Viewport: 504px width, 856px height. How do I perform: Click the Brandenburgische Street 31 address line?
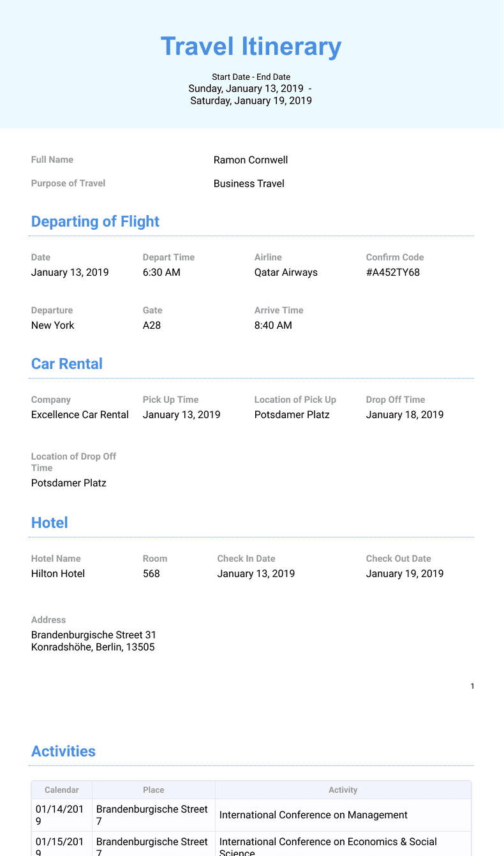94,635
